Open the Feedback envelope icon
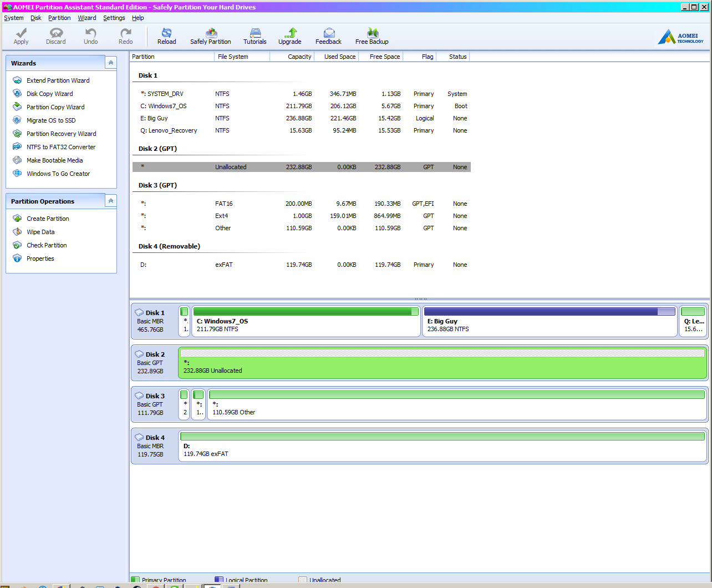This screenshot has height=588, width=712. [329, 33]
